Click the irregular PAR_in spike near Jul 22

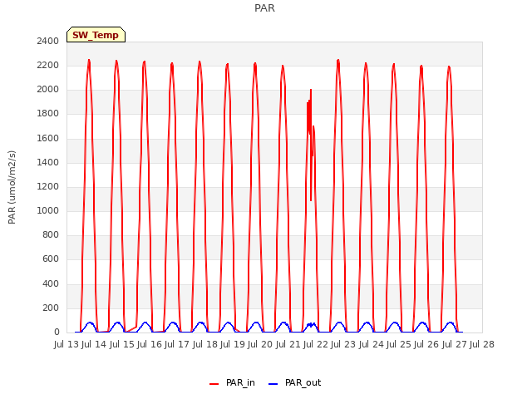[x=311, y=146]
